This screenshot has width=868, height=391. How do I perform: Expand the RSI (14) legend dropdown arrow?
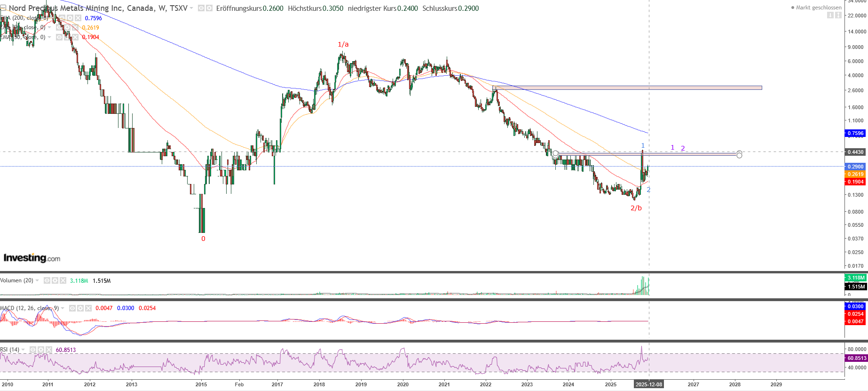click(23, 350)
